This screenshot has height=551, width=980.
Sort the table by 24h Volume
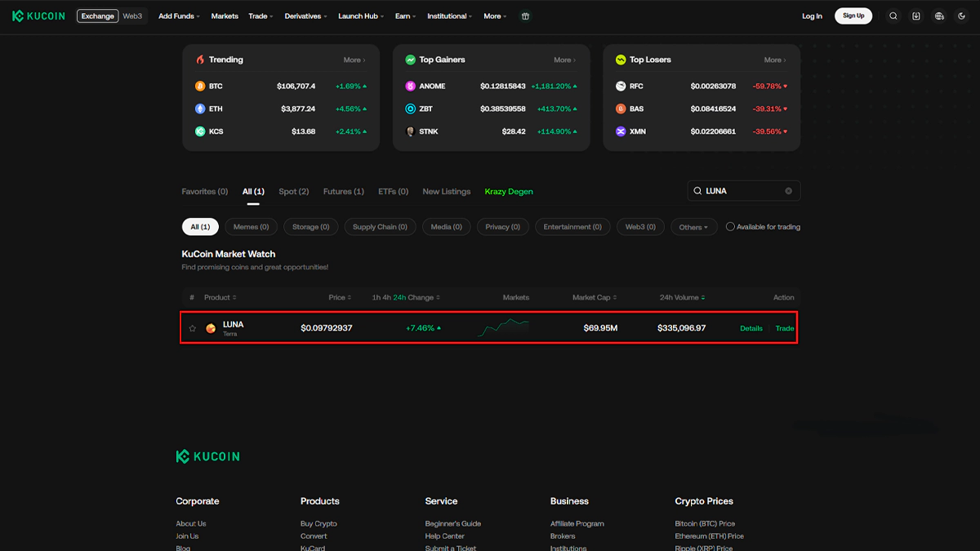point(682,298)
